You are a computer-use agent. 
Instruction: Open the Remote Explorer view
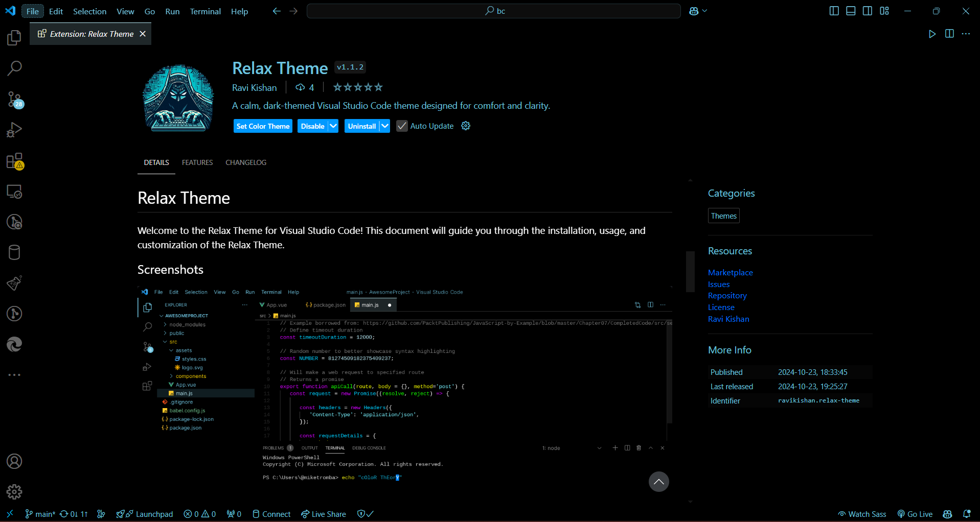(x=14, y=192)
